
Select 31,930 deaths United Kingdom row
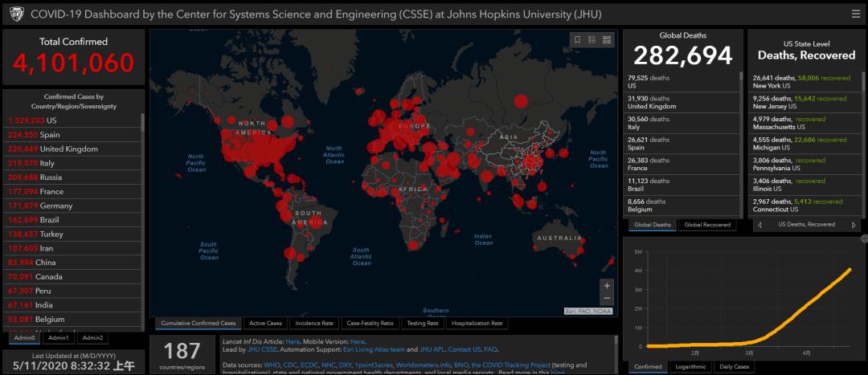(682, 102)
